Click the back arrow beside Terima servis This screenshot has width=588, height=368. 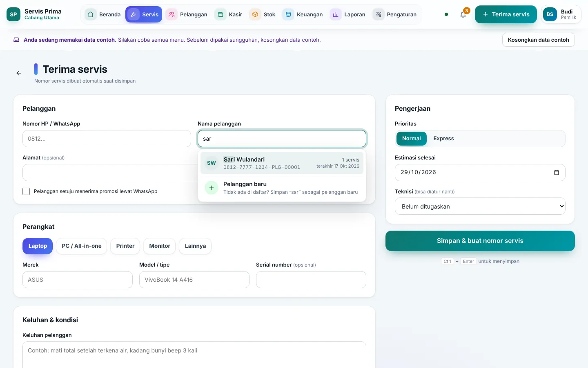(x=19, y=73)
